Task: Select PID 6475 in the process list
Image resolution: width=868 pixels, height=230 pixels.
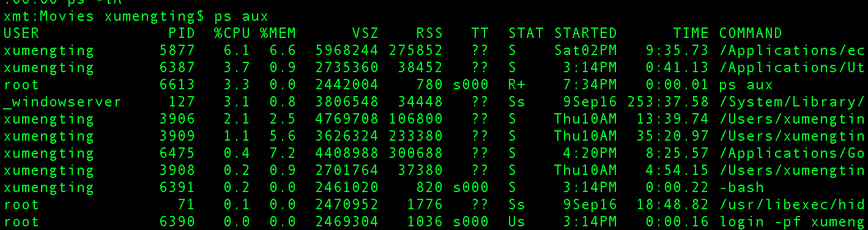Action: click(177, 153)
